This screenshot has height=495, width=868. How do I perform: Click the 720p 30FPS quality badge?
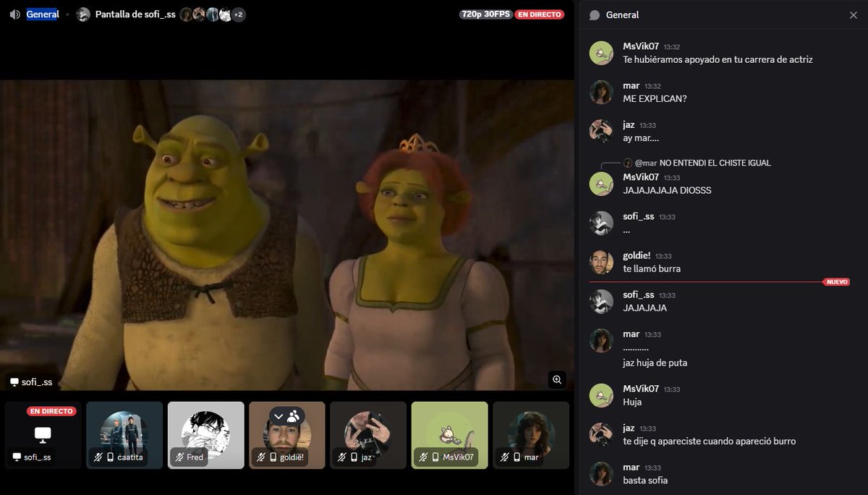pyautogui.click(x=485, y=14)
